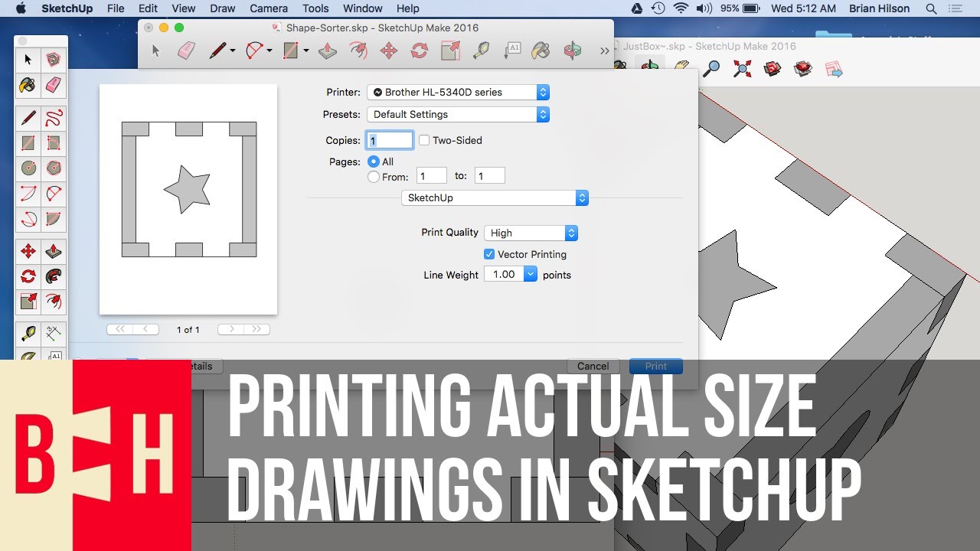
Task: Click the Copies input field
Action: 390,140
